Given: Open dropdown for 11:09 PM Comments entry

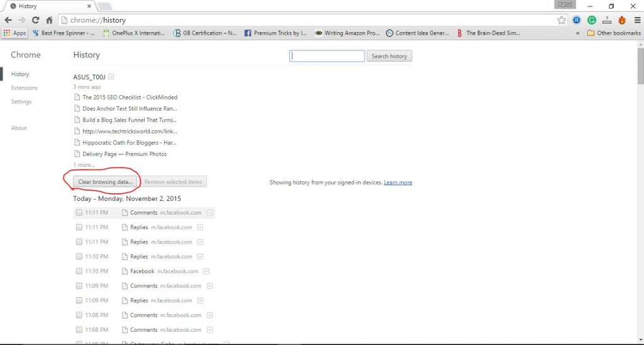Looking at the screenshot, I should 209,286.
